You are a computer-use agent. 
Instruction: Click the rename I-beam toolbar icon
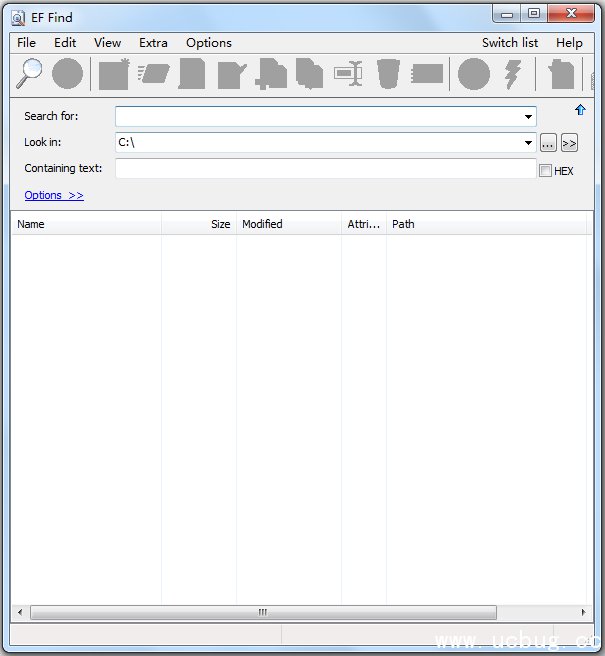click(x=348, y=74)
